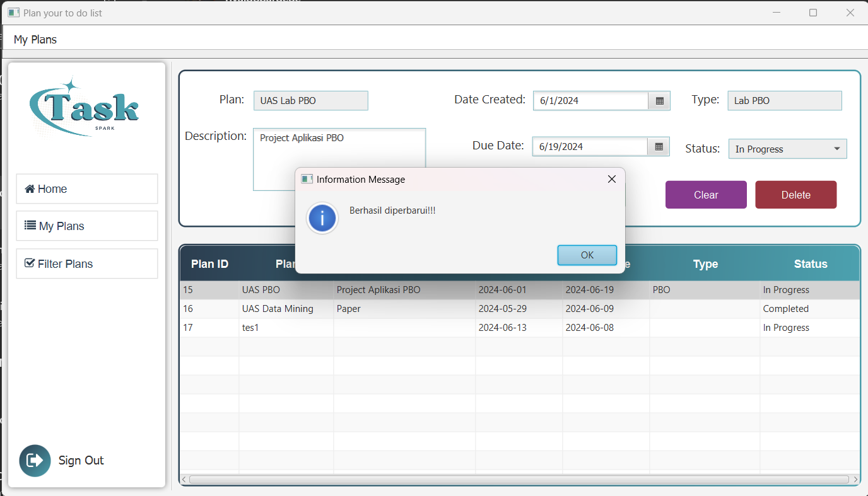Click the Project Aplikasi PBO table cell
868x496 pixels.
[404, 290]
